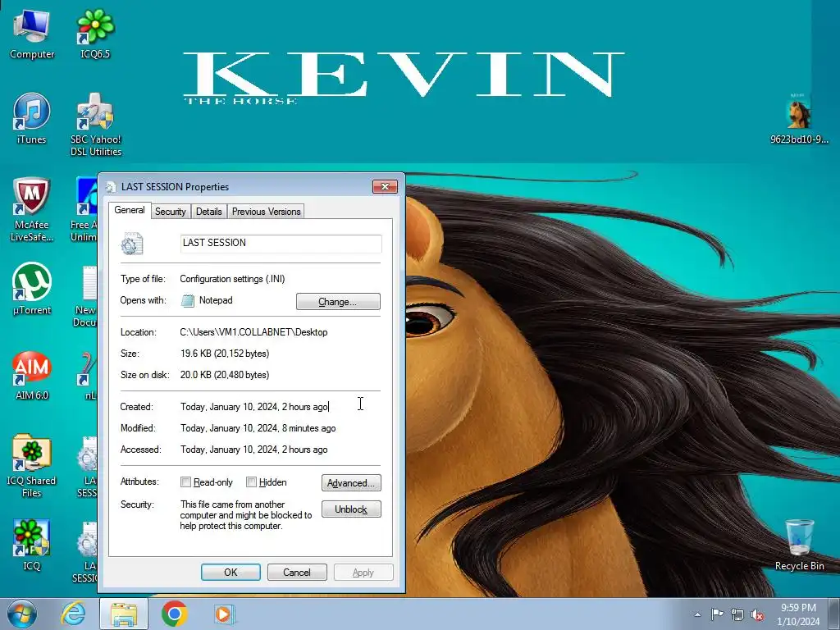The width and height of the screenshot is (840, 630).
Task: Select the Free A... Unlim... desktop shortcut
Action: click(84, 210)
